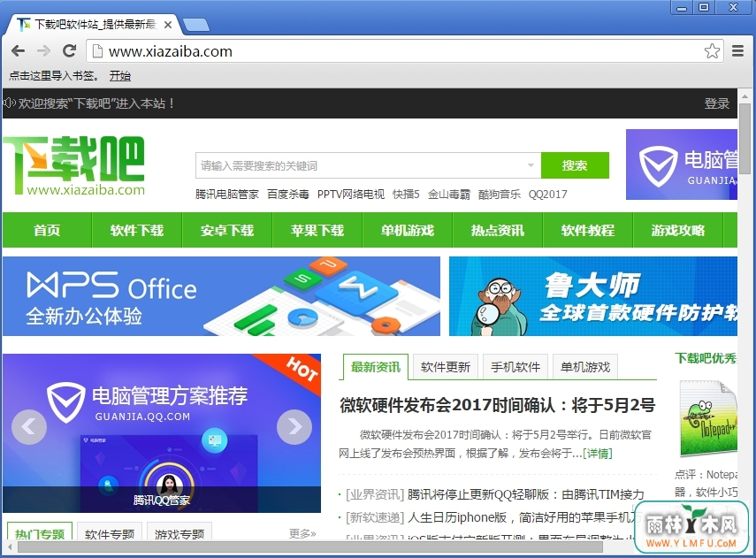Switch to the 软件更新 tab

(x=446, y=367)
